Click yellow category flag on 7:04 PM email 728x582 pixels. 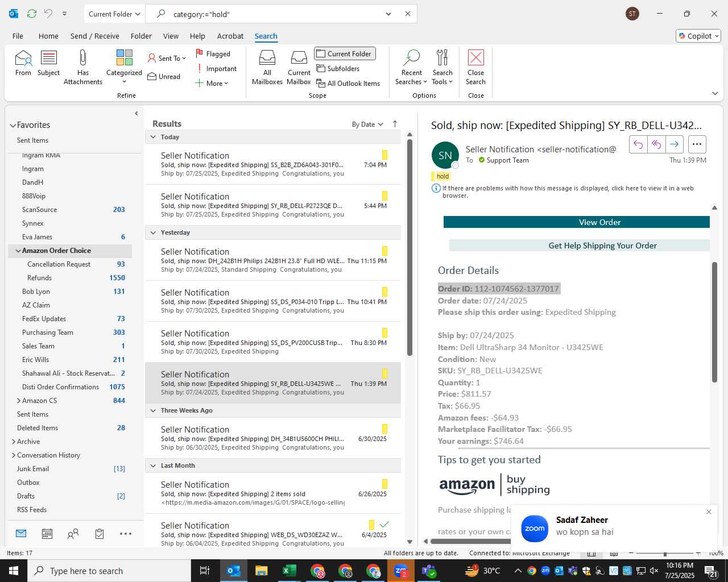pos(385,155)
